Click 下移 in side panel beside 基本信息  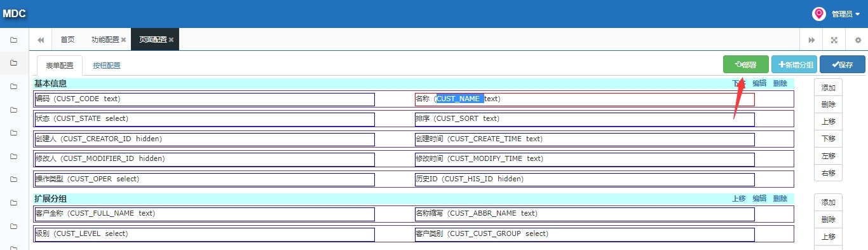pos(828,139)
